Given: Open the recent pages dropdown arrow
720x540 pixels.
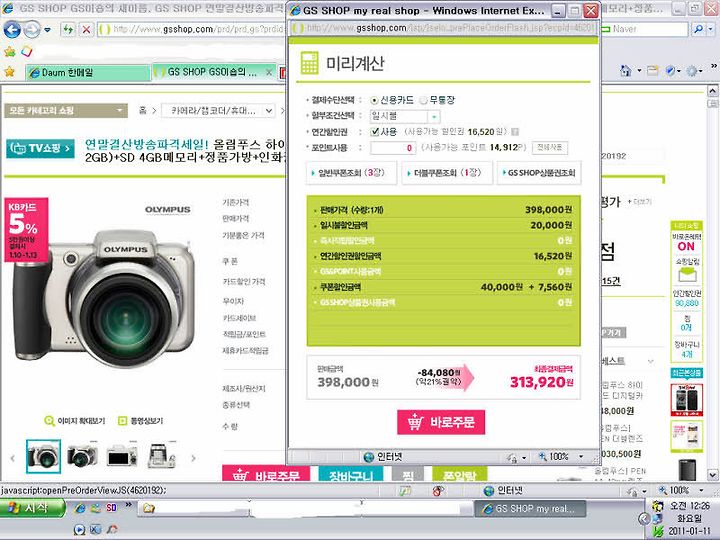Looking at the screenshot, I should coord(48,30).
